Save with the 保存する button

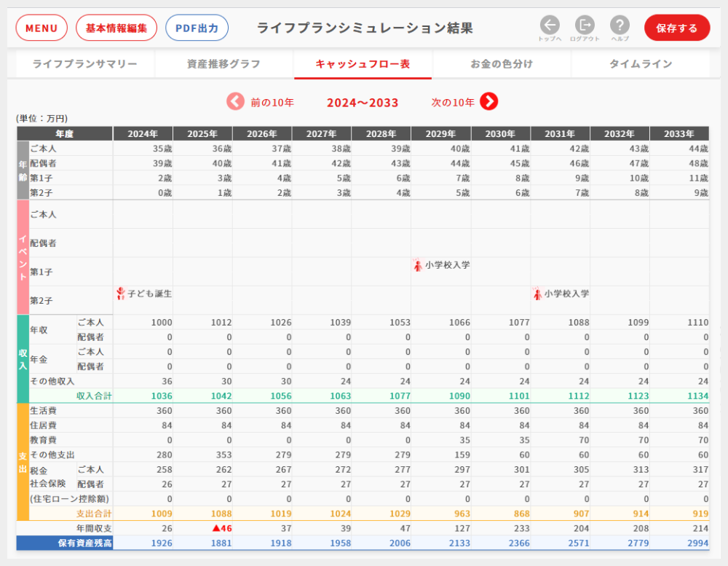coord(676,28)
